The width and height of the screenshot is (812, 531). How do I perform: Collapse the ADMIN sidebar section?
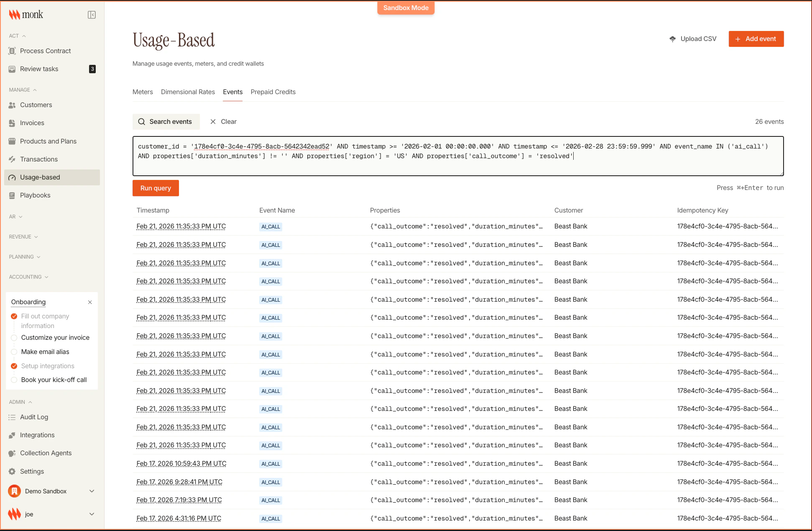(20, 402)
